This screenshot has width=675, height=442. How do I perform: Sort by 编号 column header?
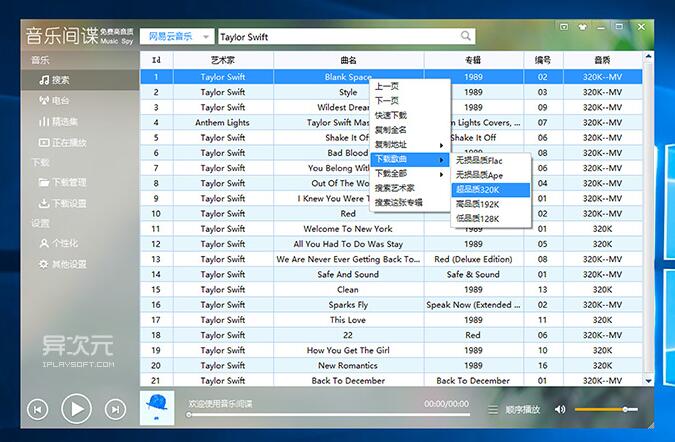point(543,60)
